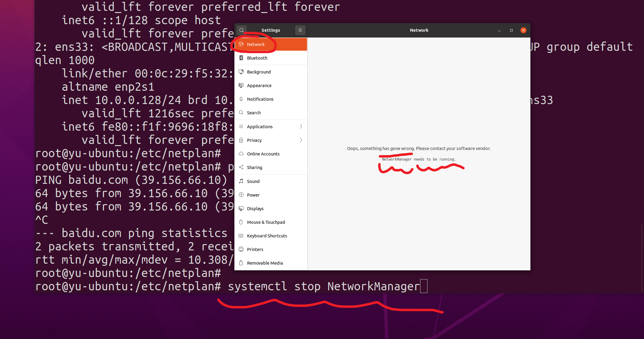Click the Appearance icon in sidebar
This screenshot has width=644, height=339.
(x=241, y=86)
